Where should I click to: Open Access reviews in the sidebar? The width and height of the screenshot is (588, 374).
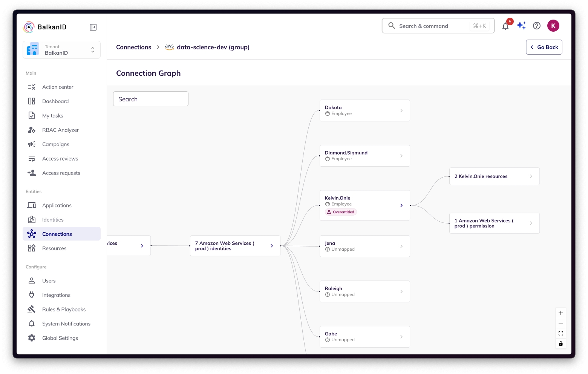point(60,159)
